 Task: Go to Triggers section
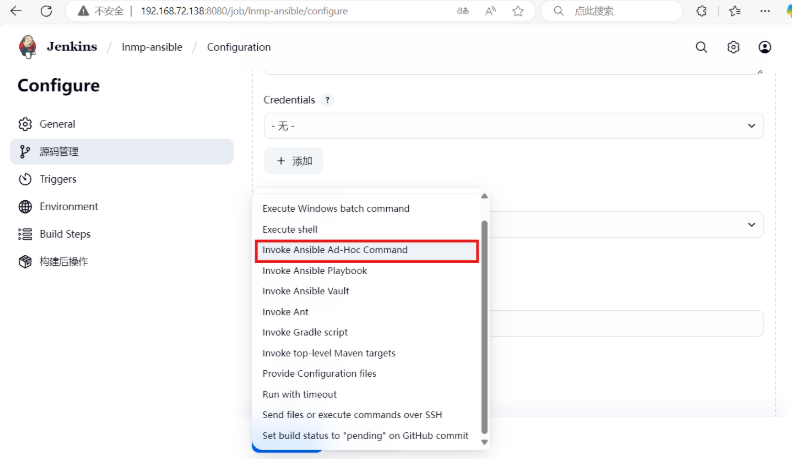[x=122, y=179]
